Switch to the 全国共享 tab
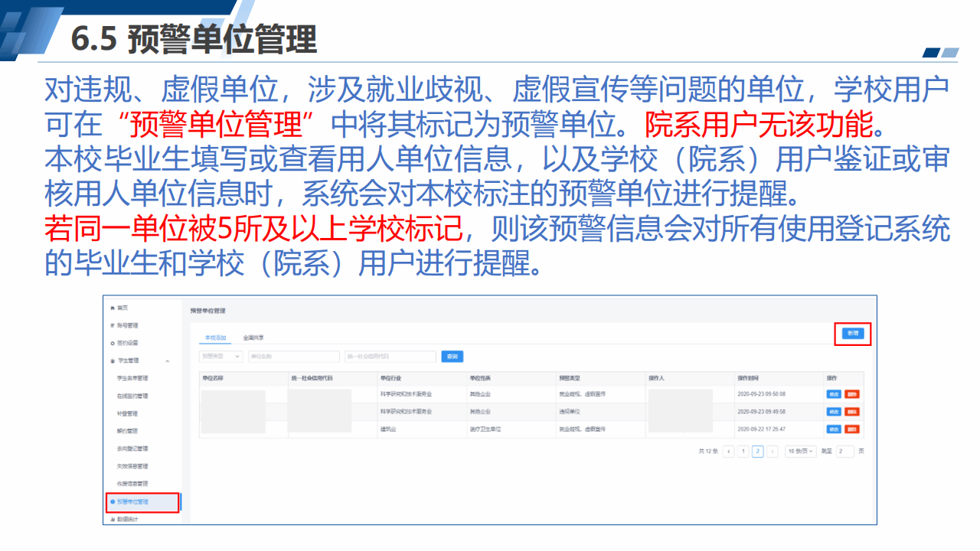 (x=253, y=337)
